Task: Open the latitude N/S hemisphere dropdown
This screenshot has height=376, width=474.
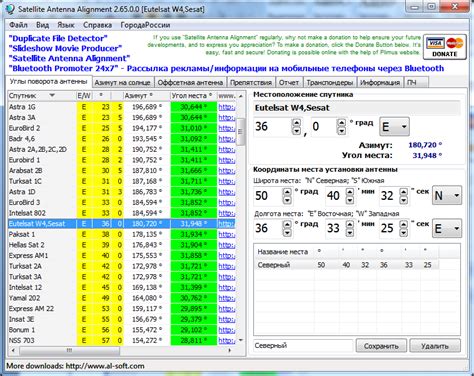Action: point(447,195)
